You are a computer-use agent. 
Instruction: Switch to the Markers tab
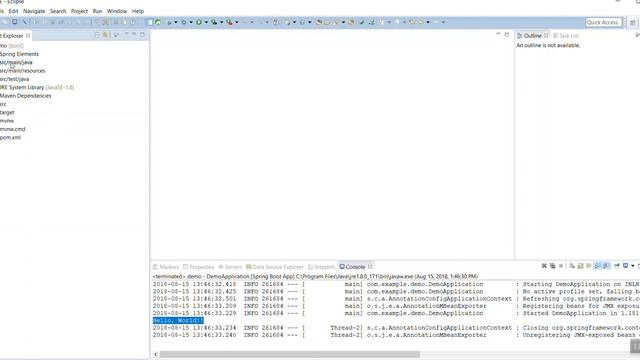[166, 267]
